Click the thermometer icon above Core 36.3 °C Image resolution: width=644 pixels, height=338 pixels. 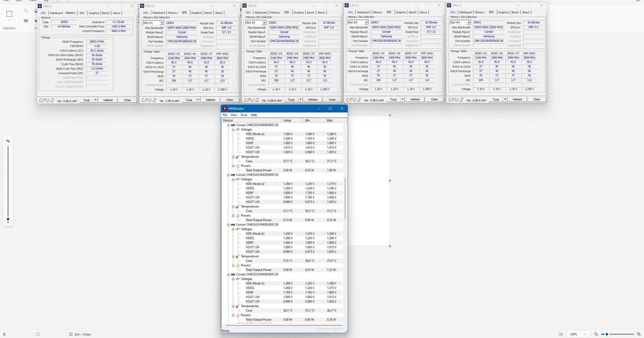tap(238, 306)
